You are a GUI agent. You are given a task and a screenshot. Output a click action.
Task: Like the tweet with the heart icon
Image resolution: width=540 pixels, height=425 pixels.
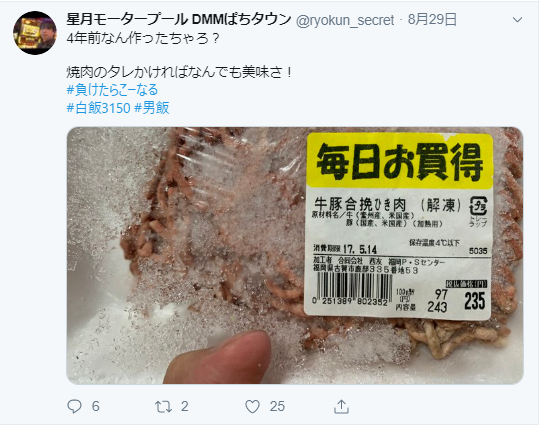coord(252,407)
